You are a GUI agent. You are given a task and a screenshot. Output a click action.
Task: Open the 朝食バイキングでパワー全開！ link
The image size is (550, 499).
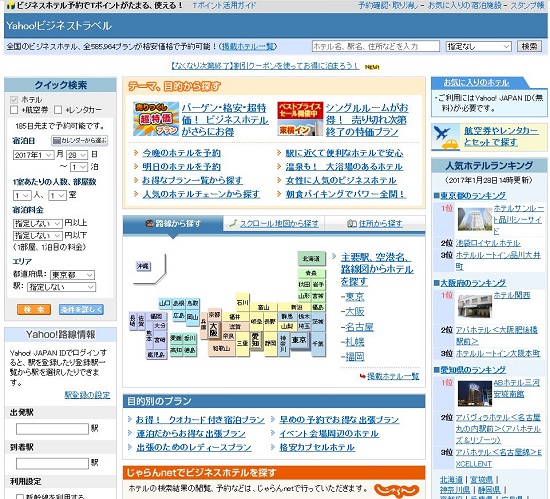(346, 194)
